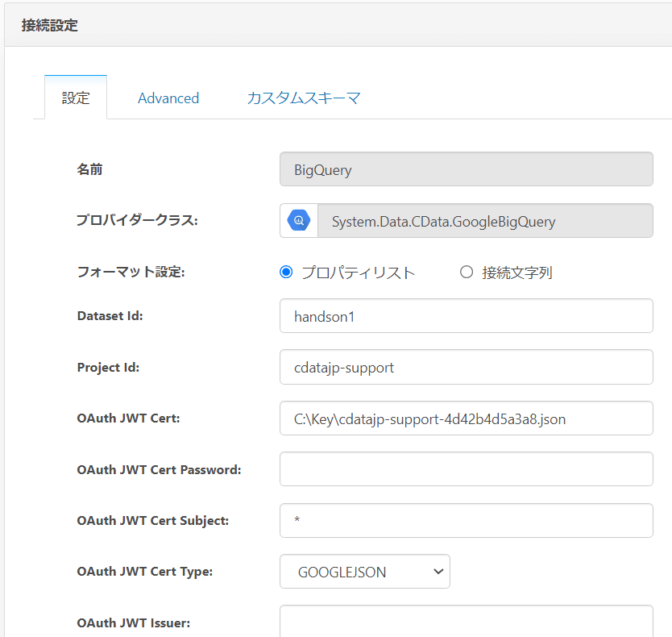This screenshot has width=672, height=637.
Task: Click the OAuth JWT Issuer field
Action: click(467, 621)
